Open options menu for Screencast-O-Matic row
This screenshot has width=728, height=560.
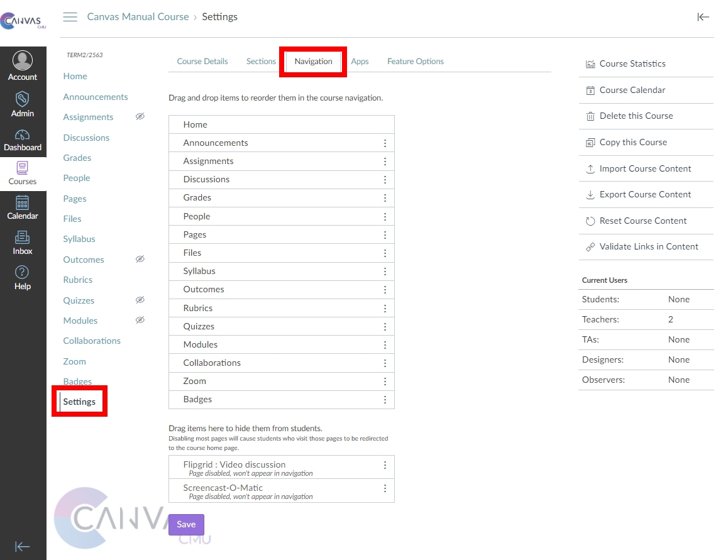point(385,488)
